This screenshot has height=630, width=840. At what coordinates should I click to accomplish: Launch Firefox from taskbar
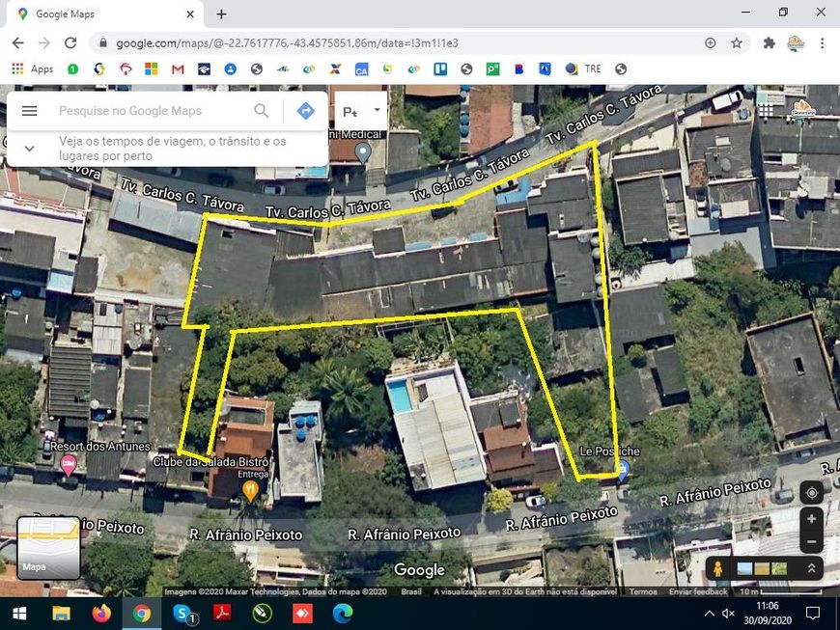(101, 614)
